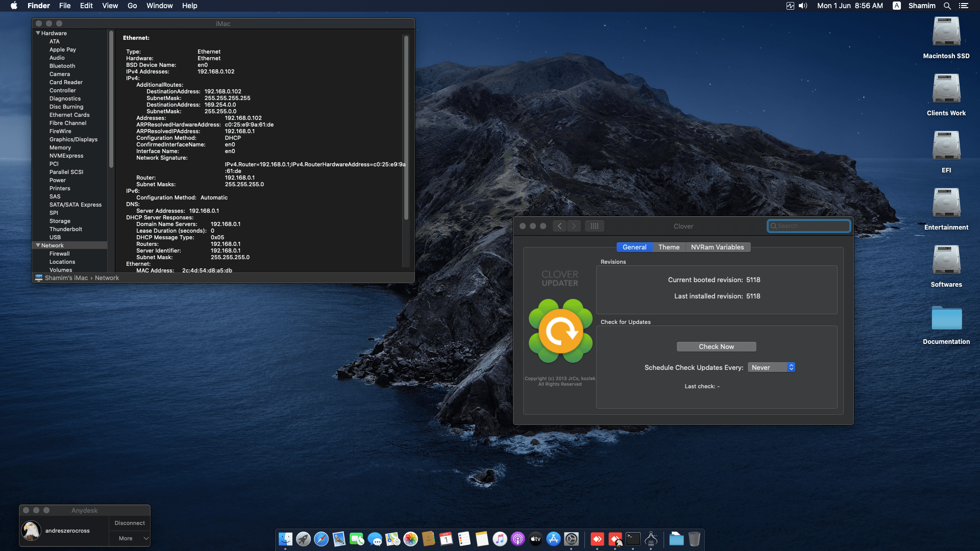This screenshot has height=551, width=980.
Task: Open the Apple menu
Action: tap(14, 6)
